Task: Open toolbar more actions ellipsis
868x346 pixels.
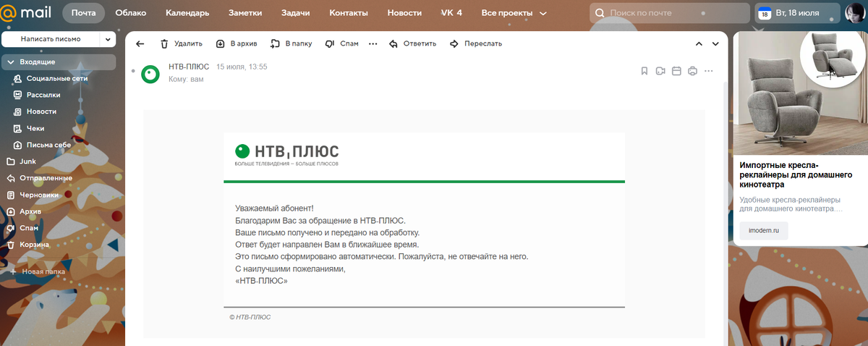Action: pyautogui.click(x=373, y=43)
